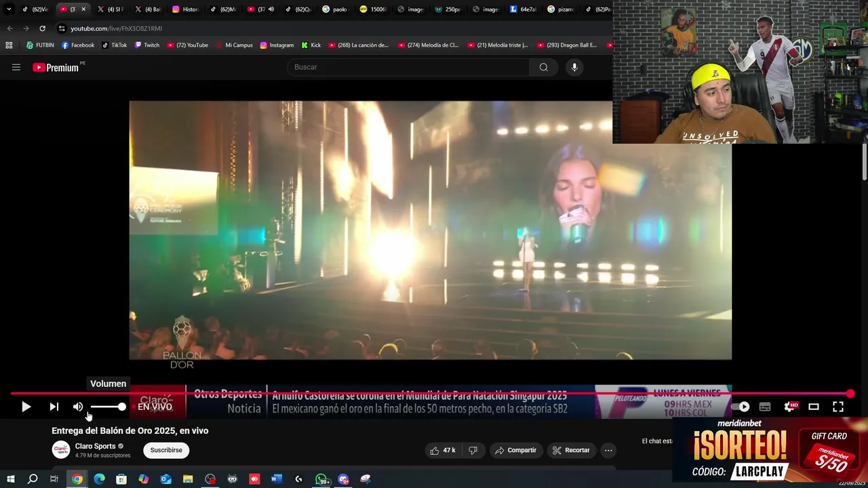Open Microsoft Edge from taskbar
Image resolution: width=868 pixels, height=488 pixels.
coord(100,479)
